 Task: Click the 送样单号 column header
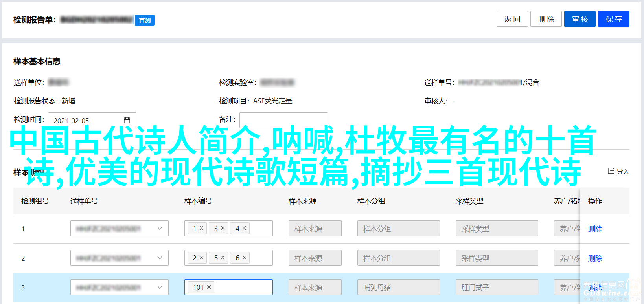tap(84, 201)
